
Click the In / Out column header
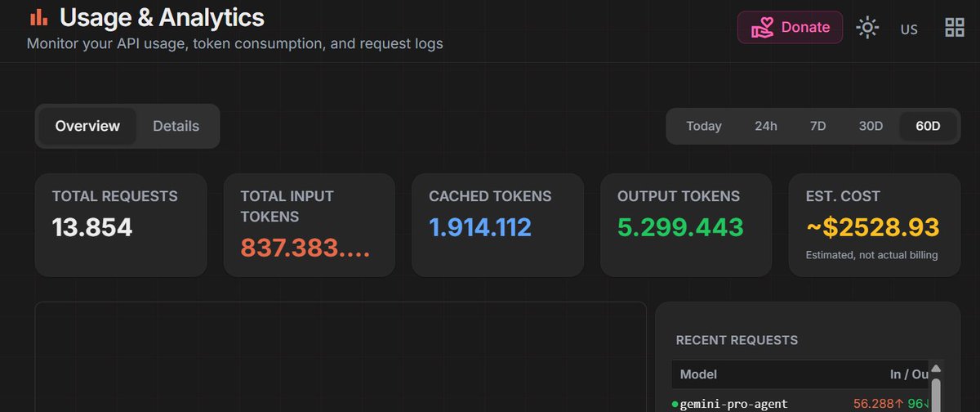(x=910, y=374)
